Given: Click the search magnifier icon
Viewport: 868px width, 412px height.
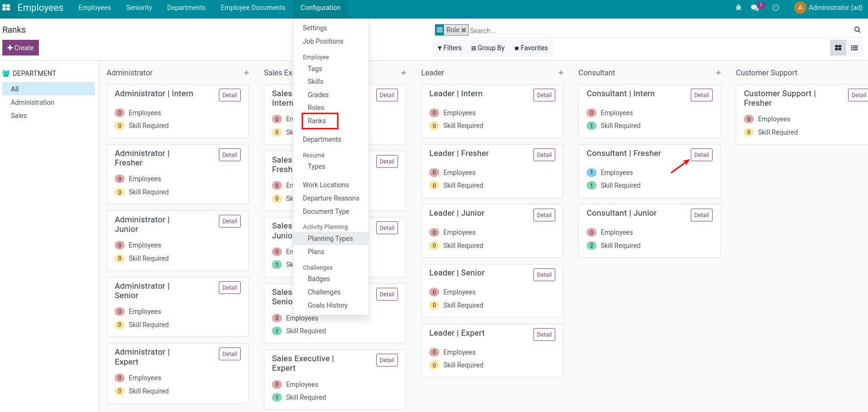Looking at the screenshot, I should pyautogui.click(x=857, y=30).
